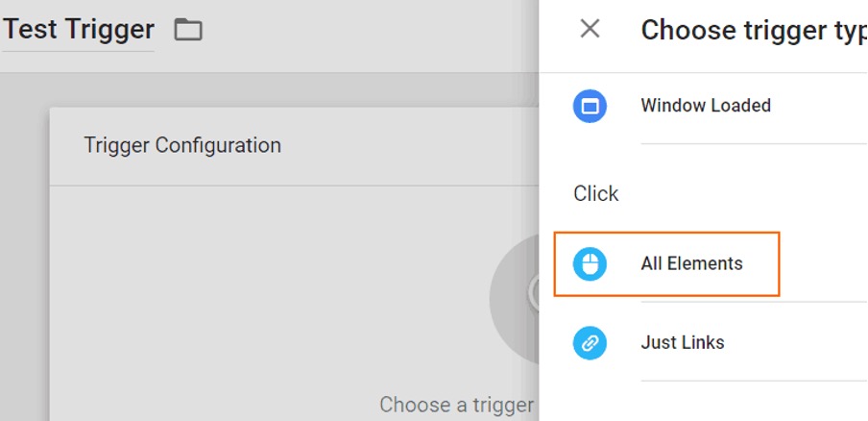Click the Trigger Configuration header text
This screenshot has width=868, height=421.
coord(182,145)
